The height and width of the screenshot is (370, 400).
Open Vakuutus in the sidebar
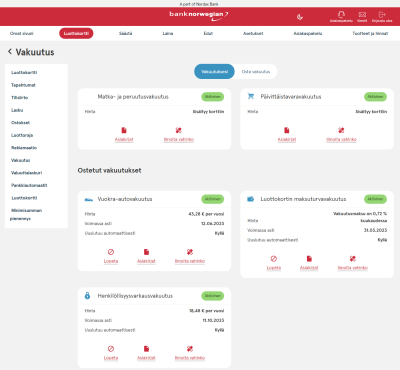click(x=21, y=160)
